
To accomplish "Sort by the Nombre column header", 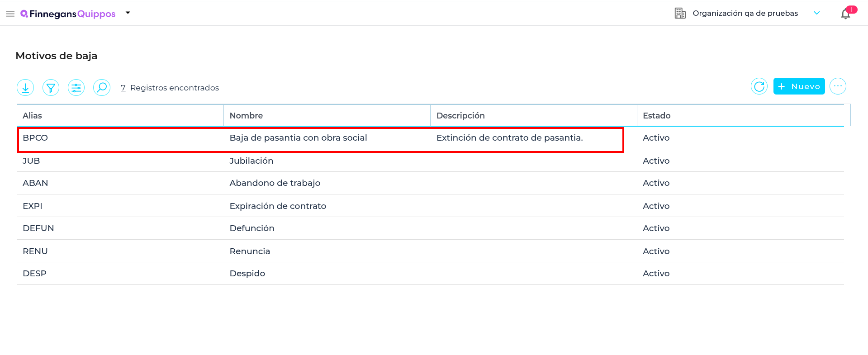I will (x=246, y=116).
